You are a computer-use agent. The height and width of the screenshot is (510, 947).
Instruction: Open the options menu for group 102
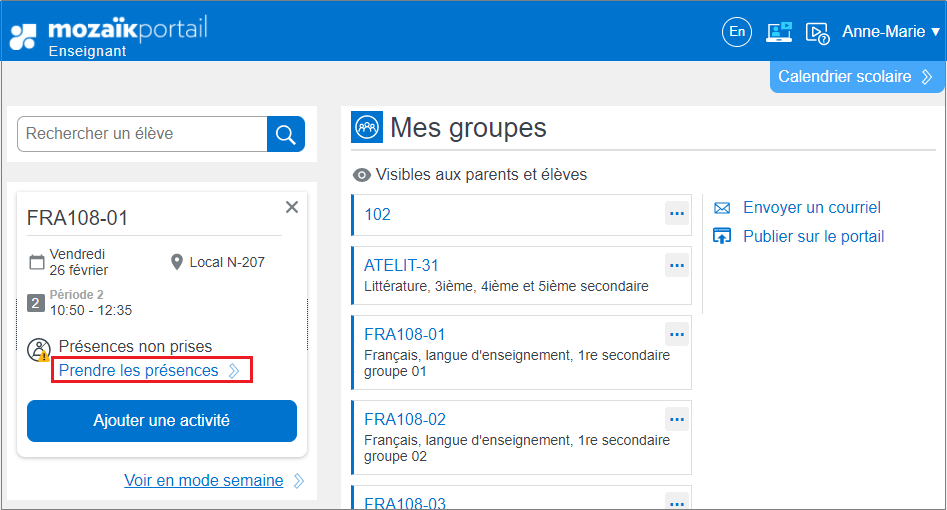[677, 213]
